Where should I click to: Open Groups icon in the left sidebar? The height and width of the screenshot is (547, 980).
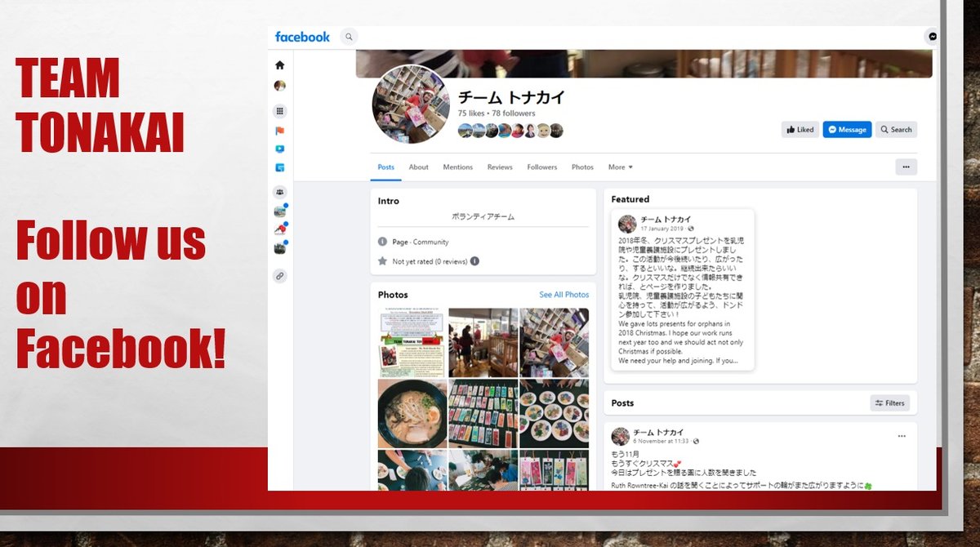click(x=280, y=192)
